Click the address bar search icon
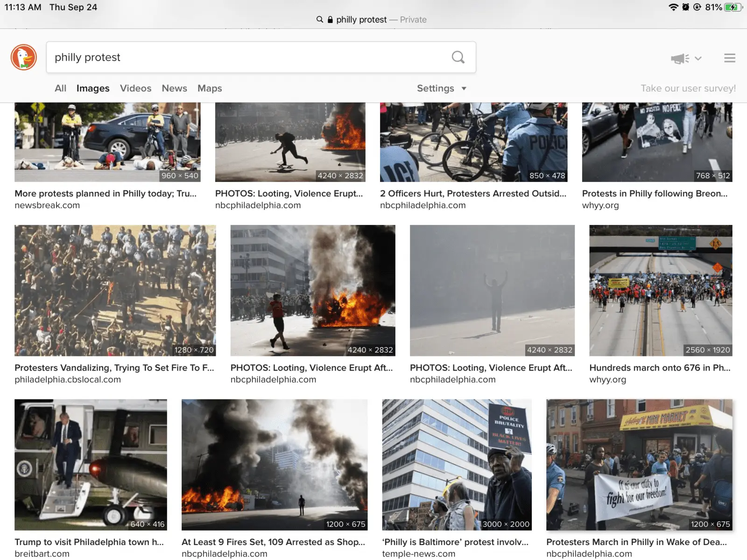Viewport: 747px width, 560px height. tap(320, 20)
